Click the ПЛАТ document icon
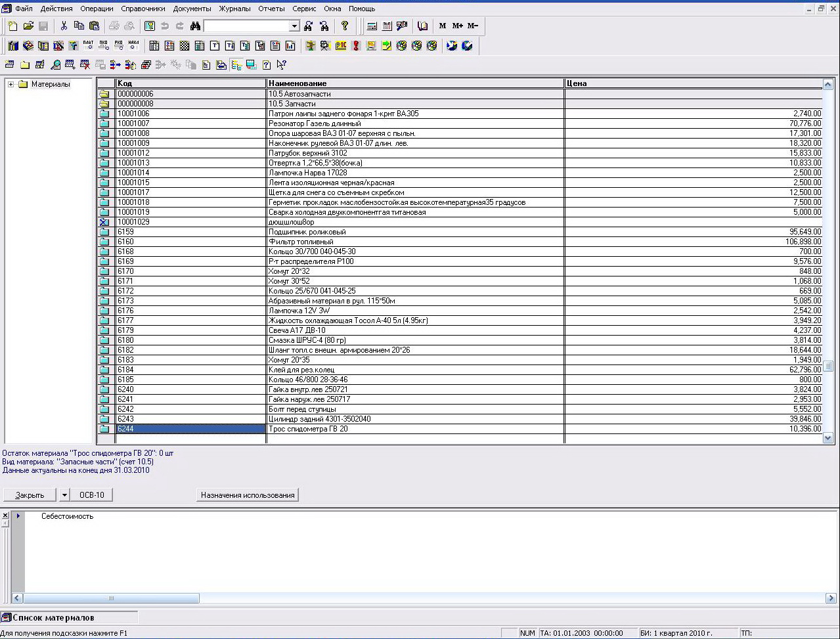This screenshot has height=639, width=840. point(88,46)
